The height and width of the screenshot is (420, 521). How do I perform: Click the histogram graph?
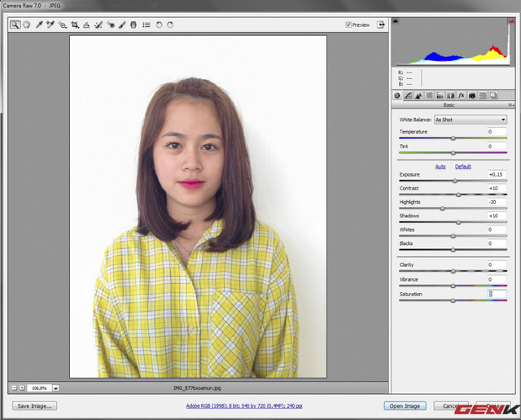click(x=453, y=42)
